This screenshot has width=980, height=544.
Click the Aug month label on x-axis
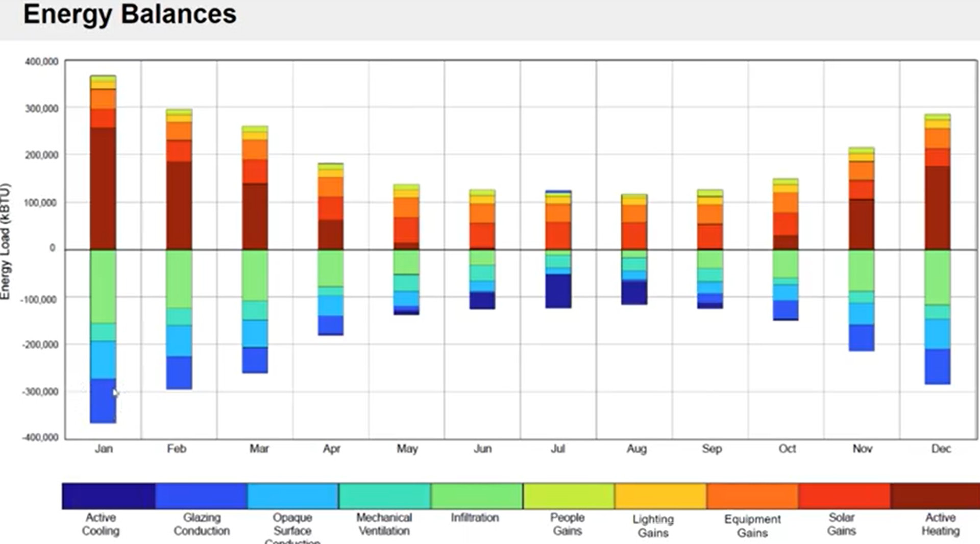coord(636,449)
